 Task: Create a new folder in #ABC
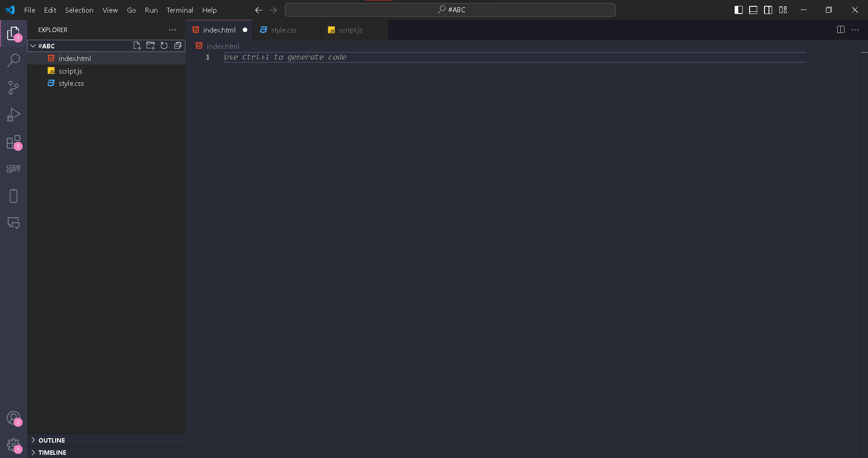(151, 46)
